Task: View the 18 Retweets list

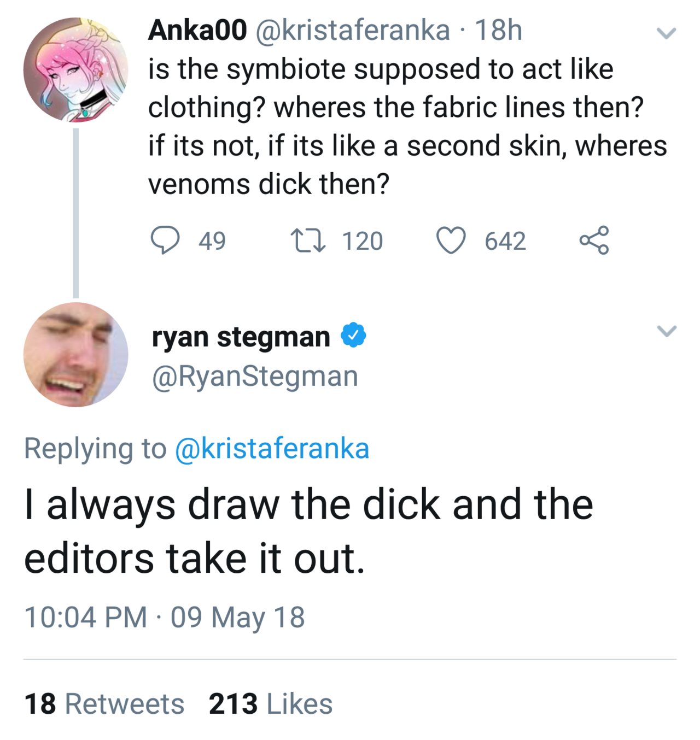Action: point(104,703)
